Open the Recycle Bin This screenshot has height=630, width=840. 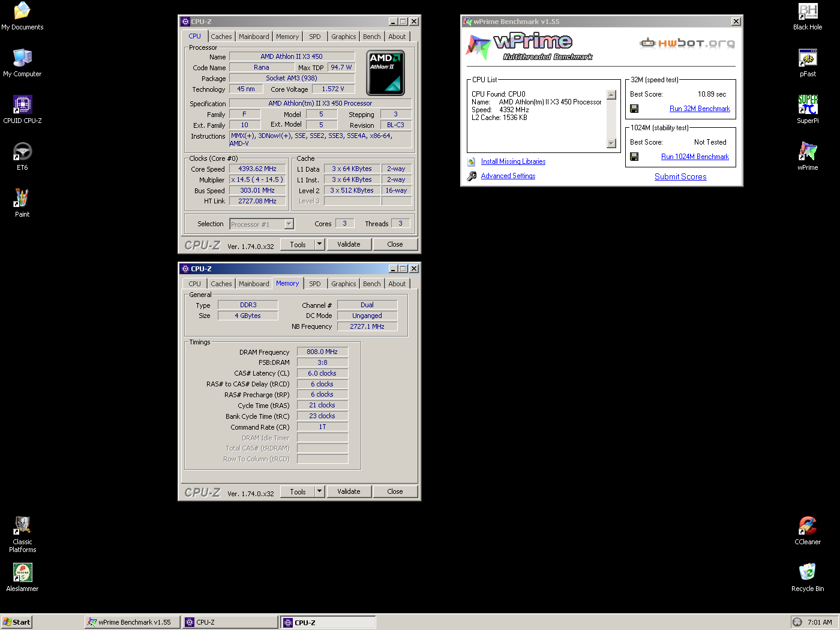808,578
